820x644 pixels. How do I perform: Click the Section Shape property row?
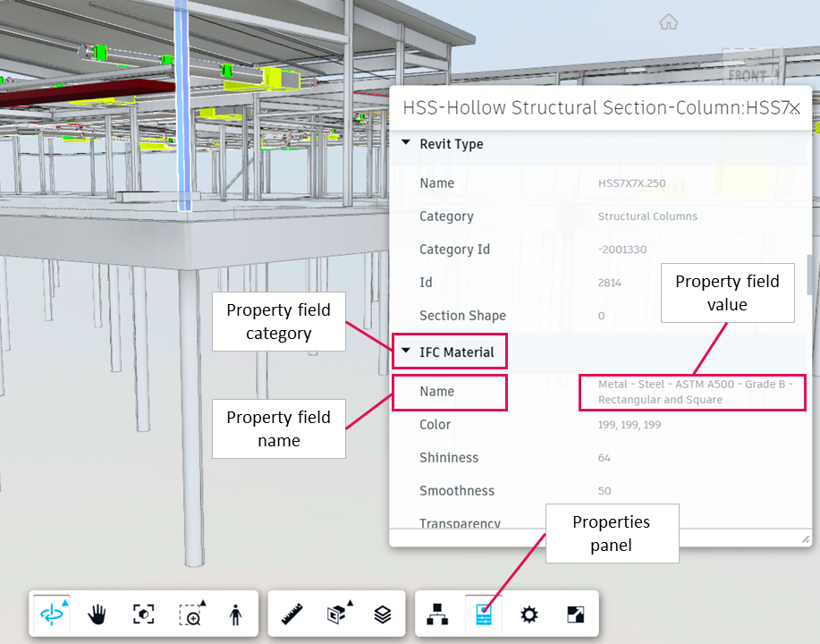(464, 315)
